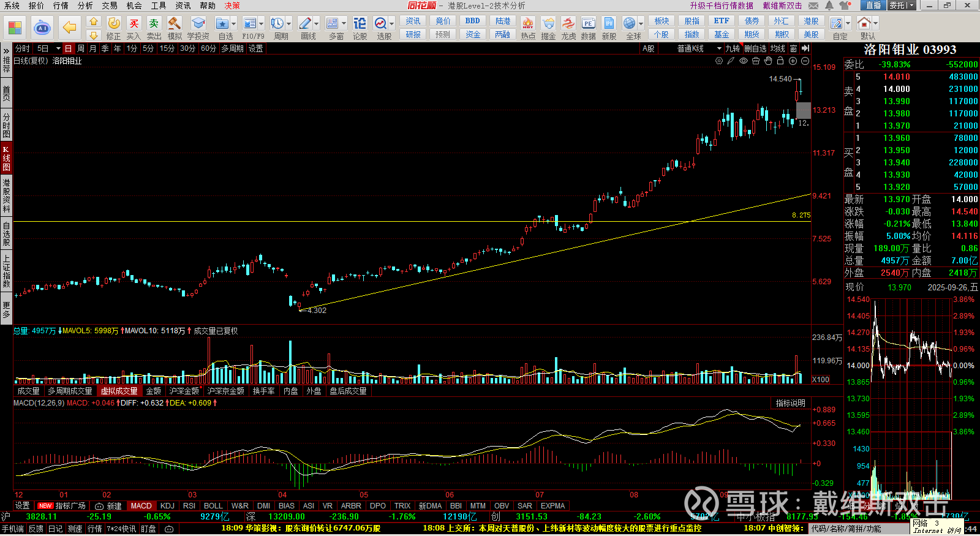
Task: Expand the 多窗 multi-window dropdown arrow
Action: click(344, 24)
